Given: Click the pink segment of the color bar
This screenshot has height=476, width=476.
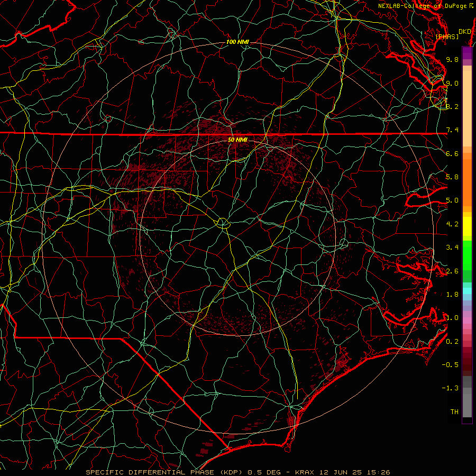Looking at the screenshot, I should click(x=467, y=321).
